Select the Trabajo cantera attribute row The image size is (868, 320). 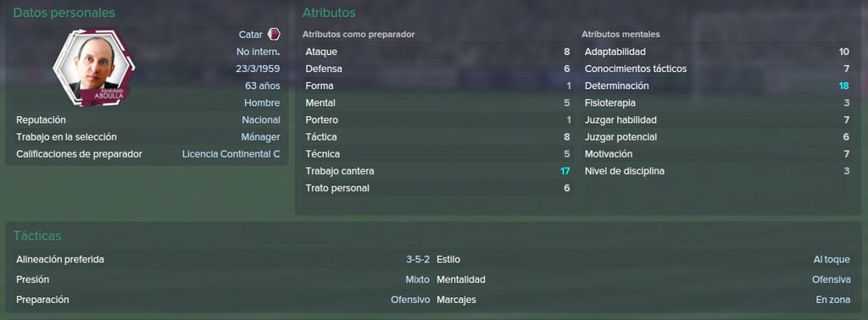click(x=437, y=171)
